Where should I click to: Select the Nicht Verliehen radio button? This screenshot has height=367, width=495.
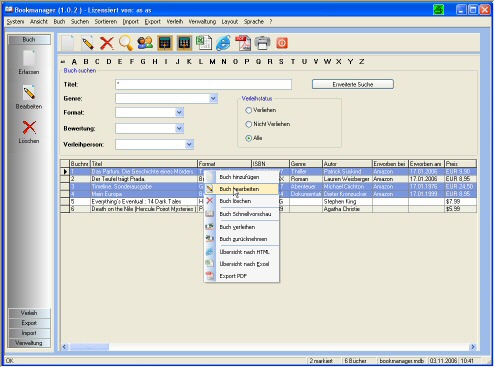(x=249, y=124)
